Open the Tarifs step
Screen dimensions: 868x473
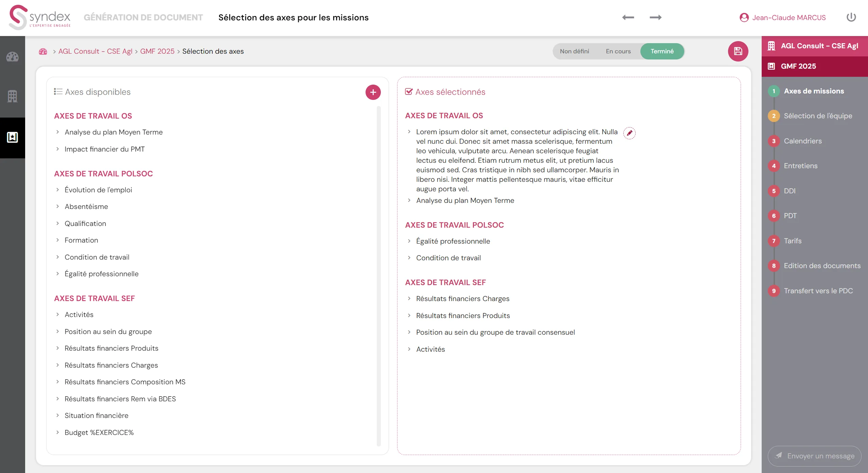[x=792, y=241]
